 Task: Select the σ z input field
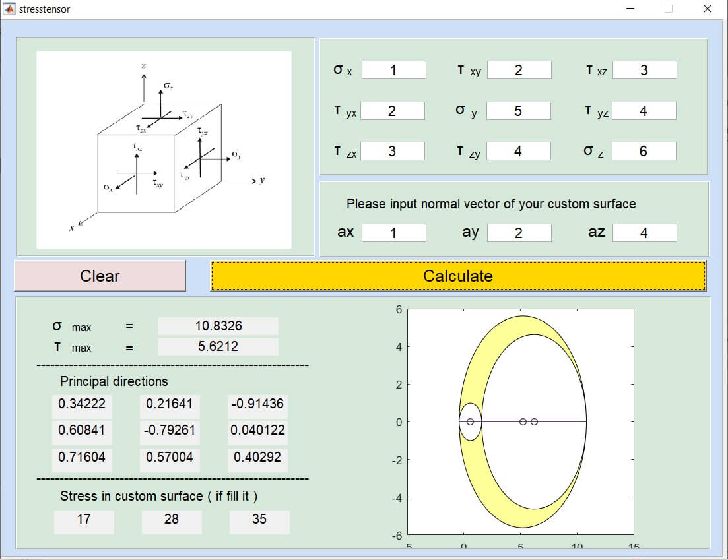click(x=644, y=151)
